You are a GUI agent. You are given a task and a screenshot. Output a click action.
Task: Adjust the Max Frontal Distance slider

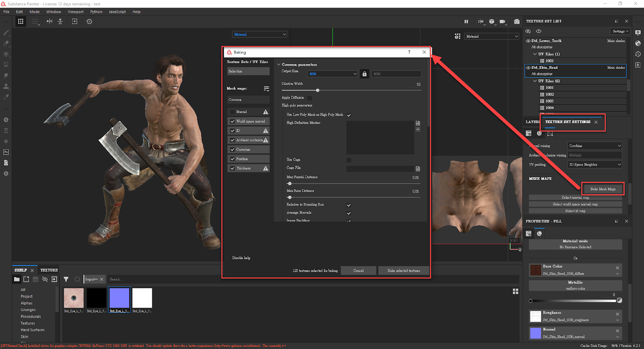click(x=289, y=184)
